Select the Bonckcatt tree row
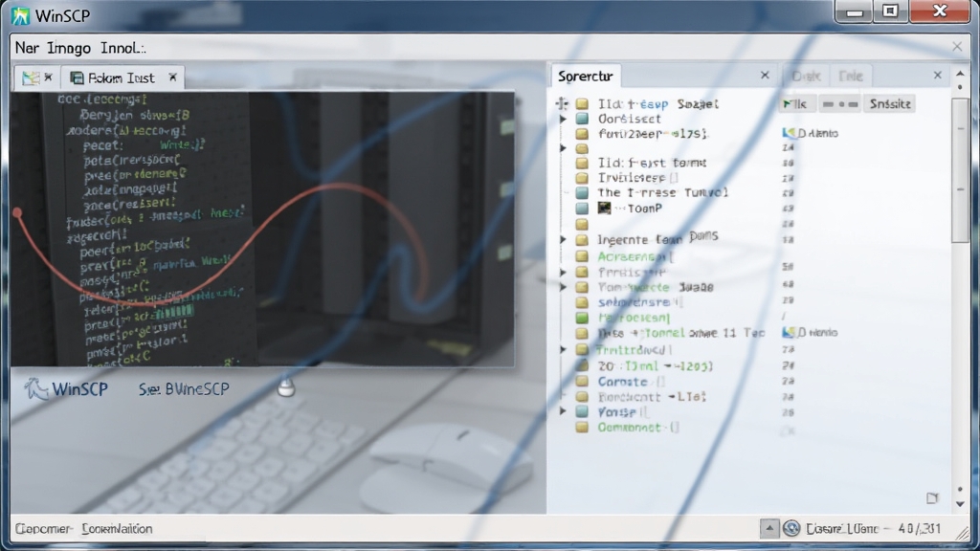The height and width of the screenshot is (551, 980). [x=652, y=397]
